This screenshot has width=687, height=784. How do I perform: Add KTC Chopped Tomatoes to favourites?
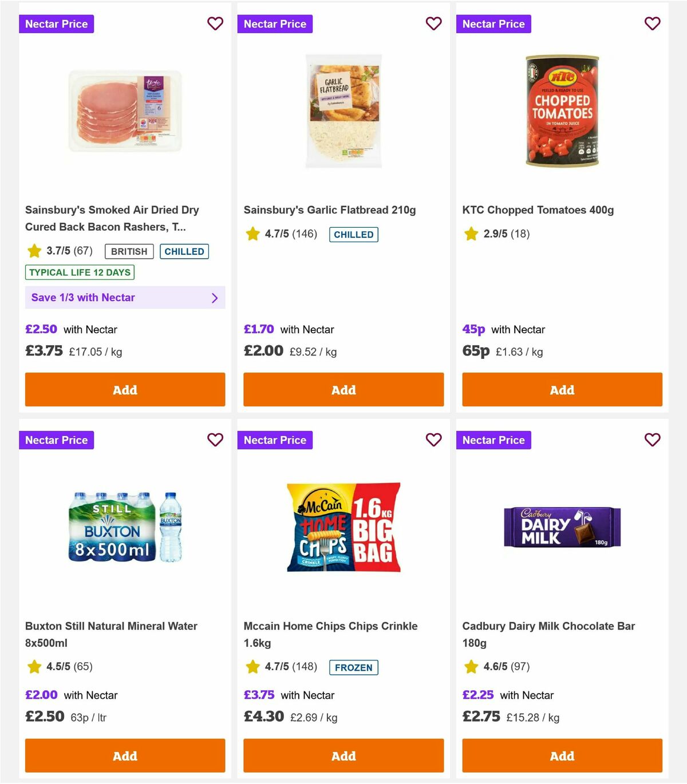pos(652,24)
